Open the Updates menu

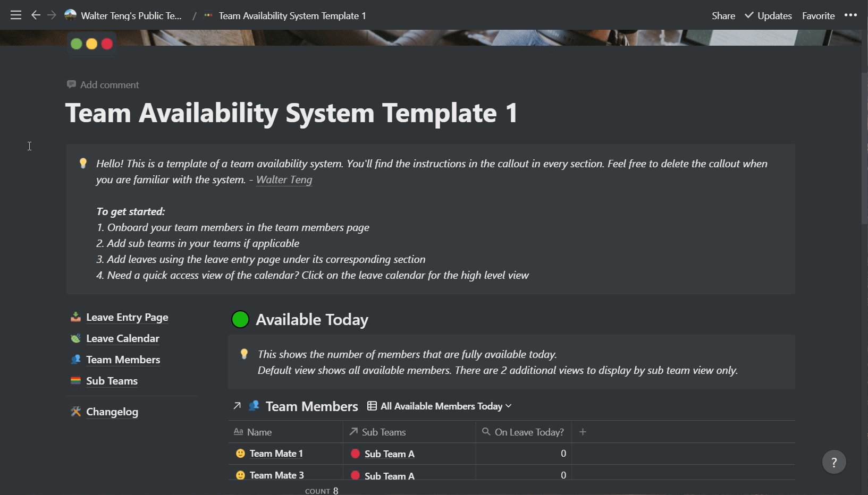tap(769, 16)
